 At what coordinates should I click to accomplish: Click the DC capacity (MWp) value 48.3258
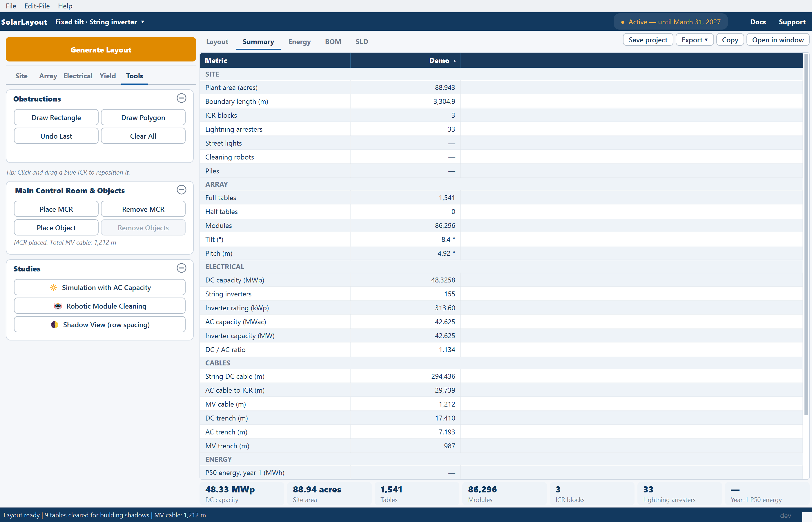443,280
